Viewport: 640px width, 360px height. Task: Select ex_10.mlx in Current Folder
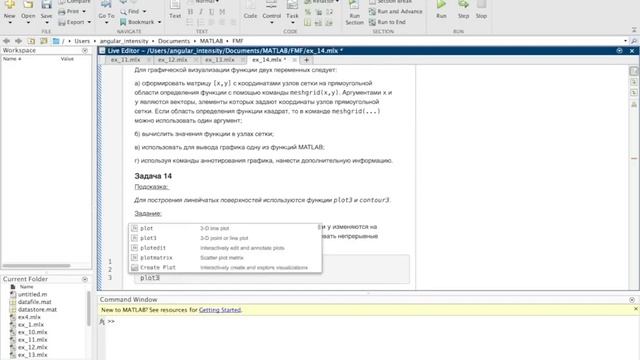point(33,332)
